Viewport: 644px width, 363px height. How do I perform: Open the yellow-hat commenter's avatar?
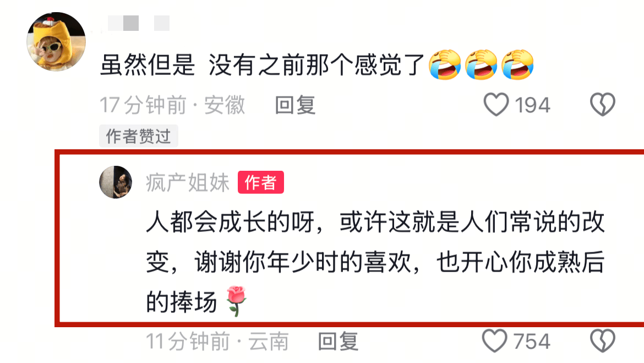[x=56, y=41]
